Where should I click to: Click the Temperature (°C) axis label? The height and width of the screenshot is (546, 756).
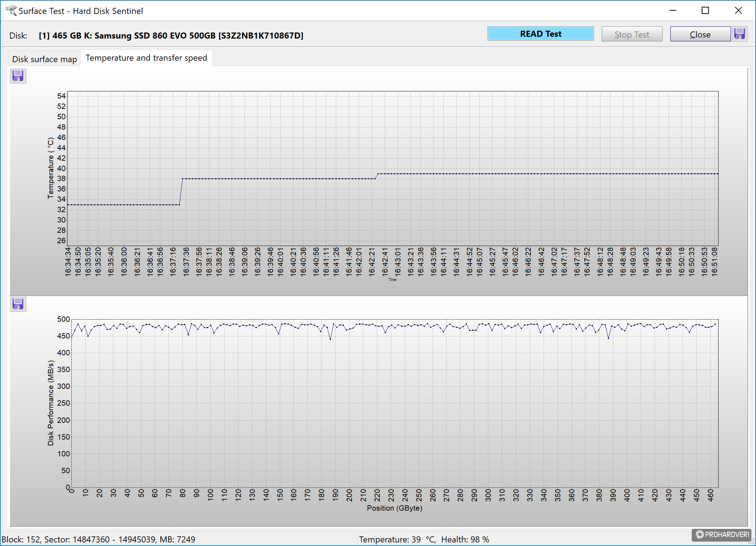point(51,168)
